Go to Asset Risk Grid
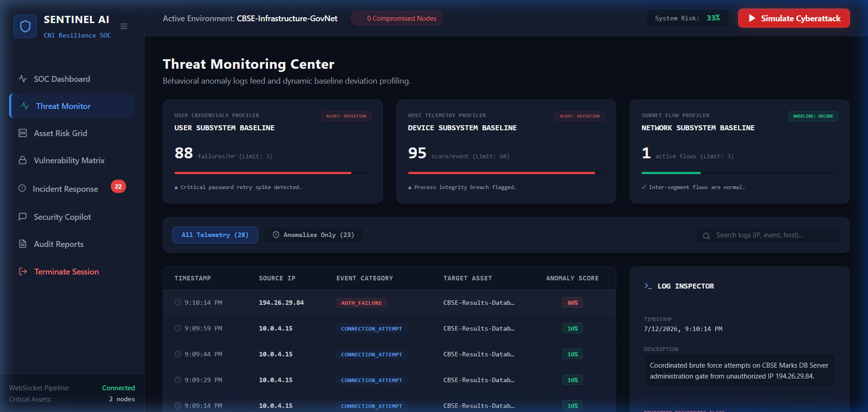 pyautogui.click(x=72, y=133)
